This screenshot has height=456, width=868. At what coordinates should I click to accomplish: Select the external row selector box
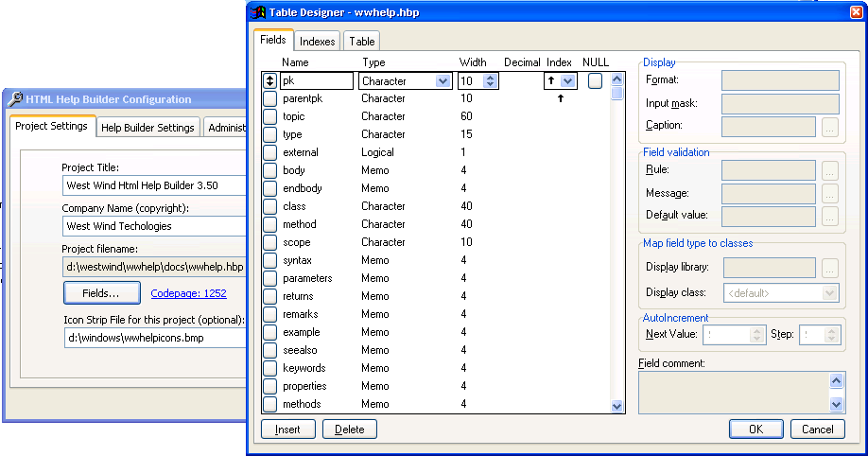point(269,152)
